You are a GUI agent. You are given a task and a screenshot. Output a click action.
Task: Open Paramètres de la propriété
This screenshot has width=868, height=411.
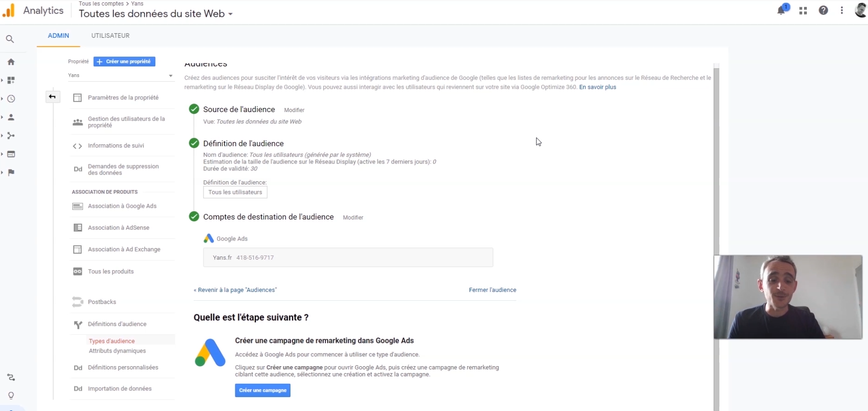coord(123,98)
